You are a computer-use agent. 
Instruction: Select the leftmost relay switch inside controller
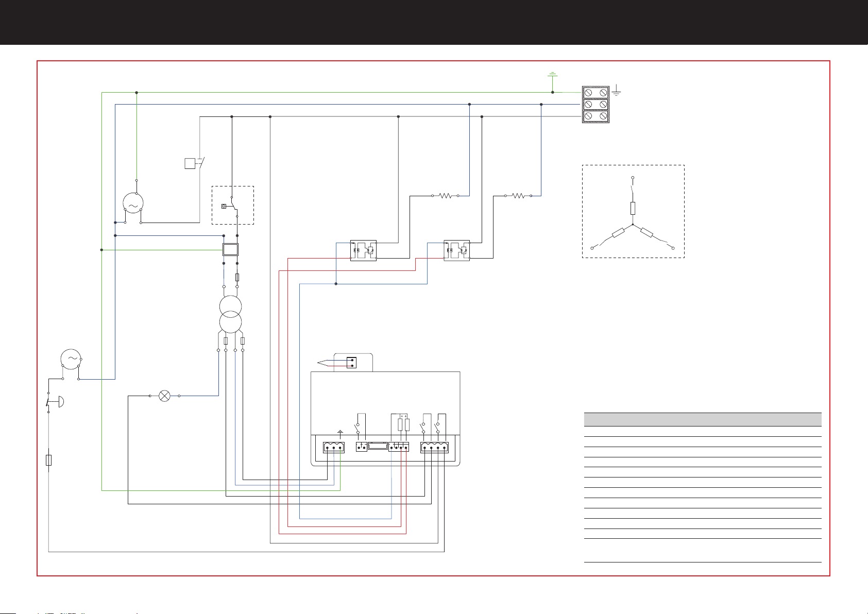click(x=358, y=428)
